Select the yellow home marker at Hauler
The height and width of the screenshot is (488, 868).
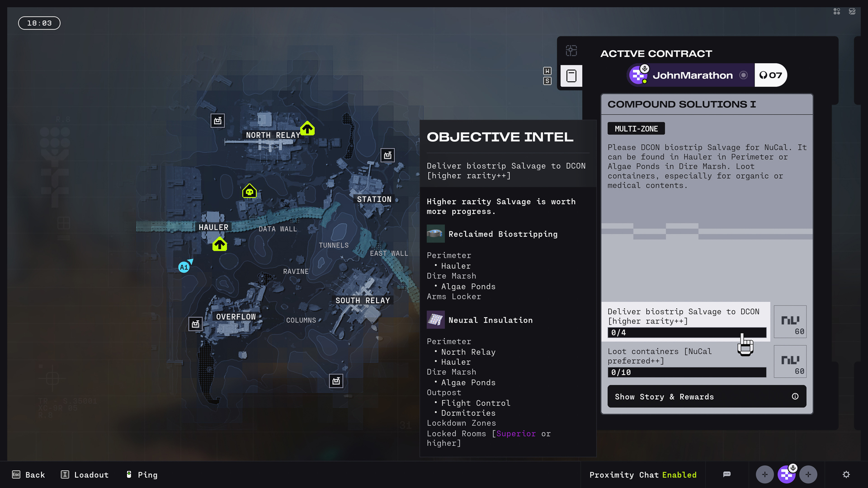pos(220,244)
